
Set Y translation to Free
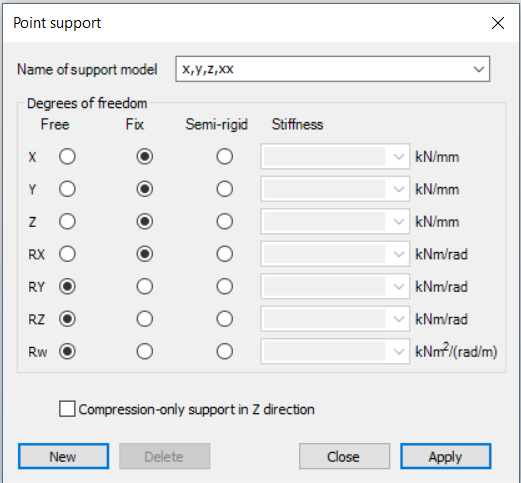[x=67, y=189]
